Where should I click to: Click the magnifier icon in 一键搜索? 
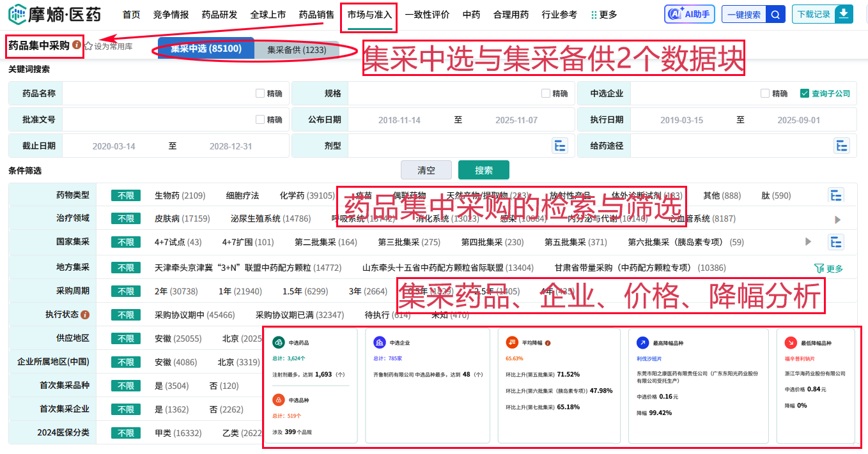coord(775,14)
